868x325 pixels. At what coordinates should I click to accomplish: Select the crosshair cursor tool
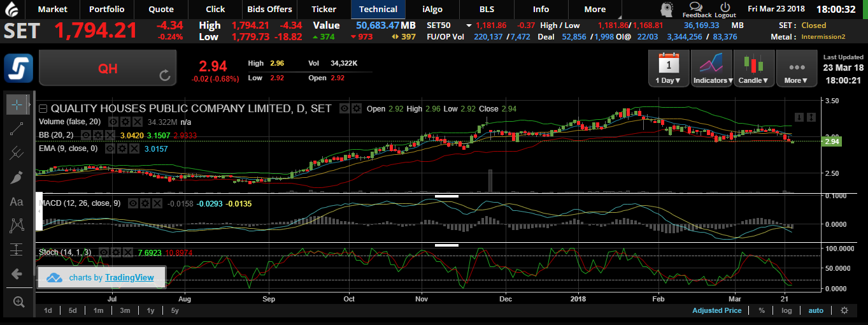pyautogui.click(x=17, y=104)
